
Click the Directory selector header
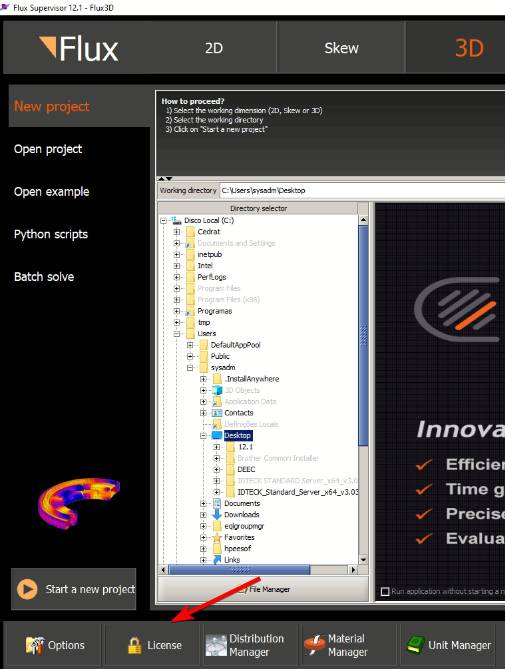(x=258, y=208)
